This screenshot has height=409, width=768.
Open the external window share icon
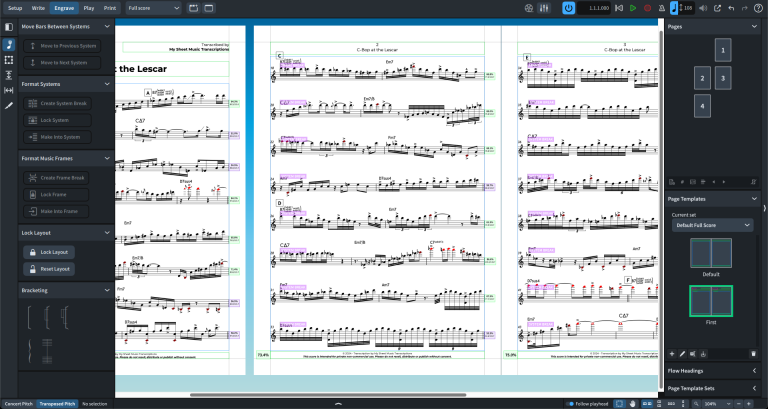click(x=718, y=8)
